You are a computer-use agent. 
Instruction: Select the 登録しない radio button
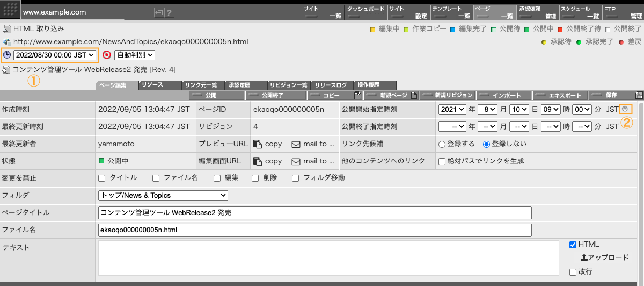click(x=487, y=144)
